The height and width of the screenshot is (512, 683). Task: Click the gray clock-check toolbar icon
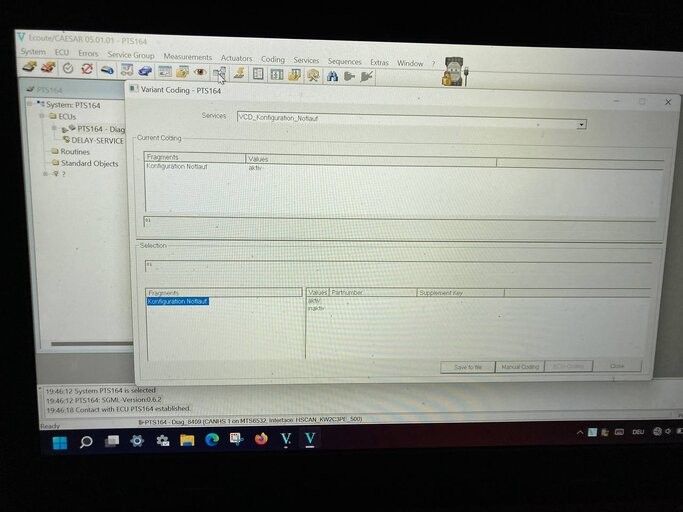pos(68,68)
